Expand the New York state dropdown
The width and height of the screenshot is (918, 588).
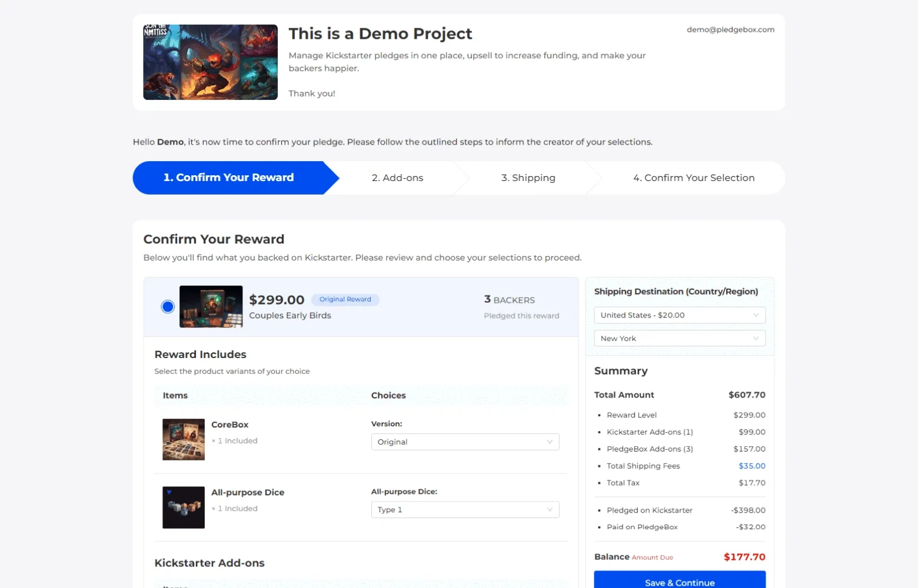point(679,339)
